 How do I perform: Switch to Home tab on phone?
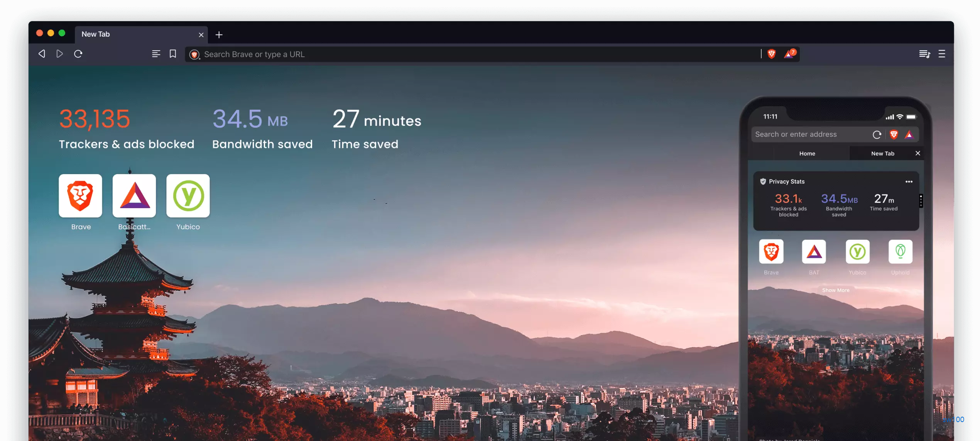pyautogui.click(x=807, y=153)
